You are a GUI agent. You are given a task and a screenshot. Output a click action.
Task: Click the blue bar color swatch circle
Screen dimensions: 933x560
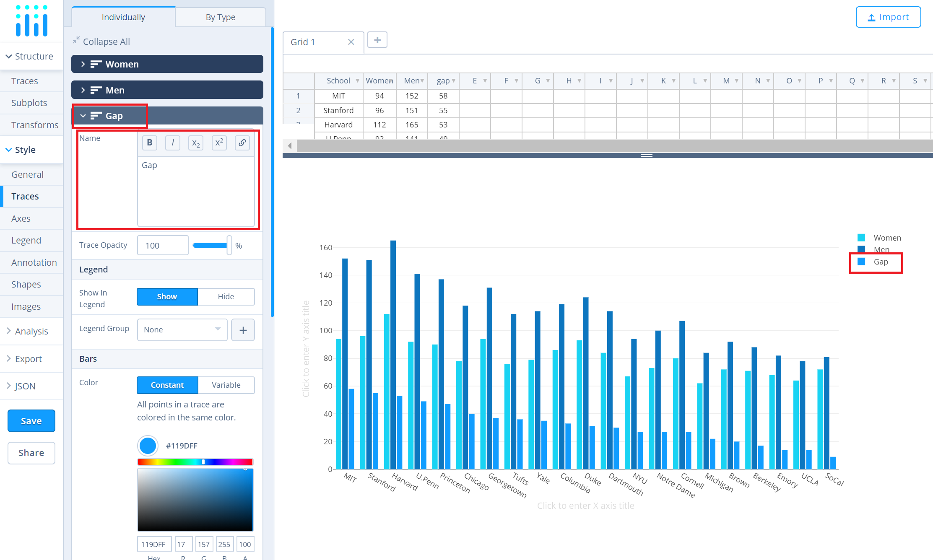148,446
